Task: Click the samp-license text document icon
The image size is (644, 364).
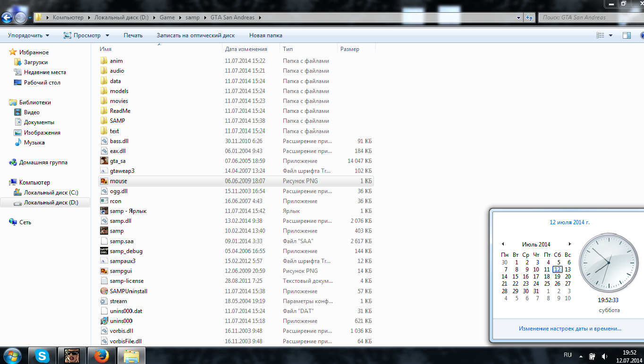Action: (x=104, y=281)
